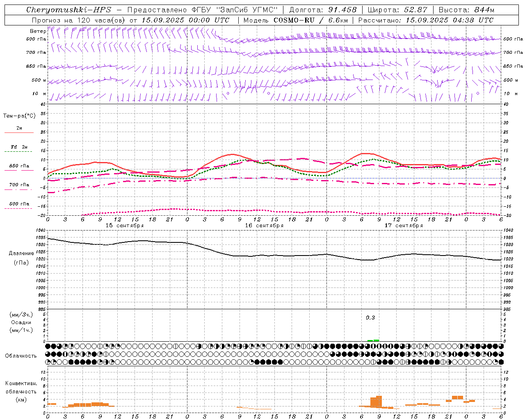This screenshot has height=420, width=525.
Task: Click the 16 сентября date label
Action: coord(264,226)
